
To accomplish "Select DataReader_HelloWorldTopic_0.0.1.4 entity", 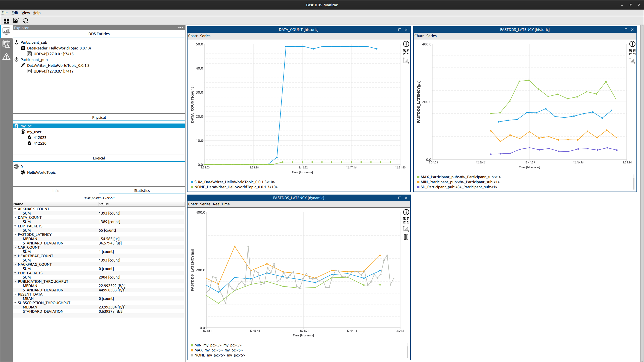I will point(59,48).
